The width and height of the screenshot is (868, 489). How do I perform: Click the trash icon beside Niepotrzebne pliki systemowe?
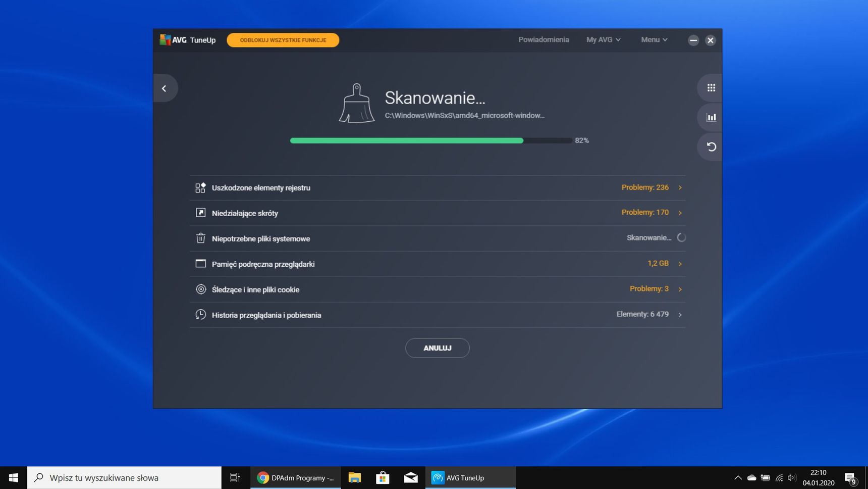tap(200, 238)
